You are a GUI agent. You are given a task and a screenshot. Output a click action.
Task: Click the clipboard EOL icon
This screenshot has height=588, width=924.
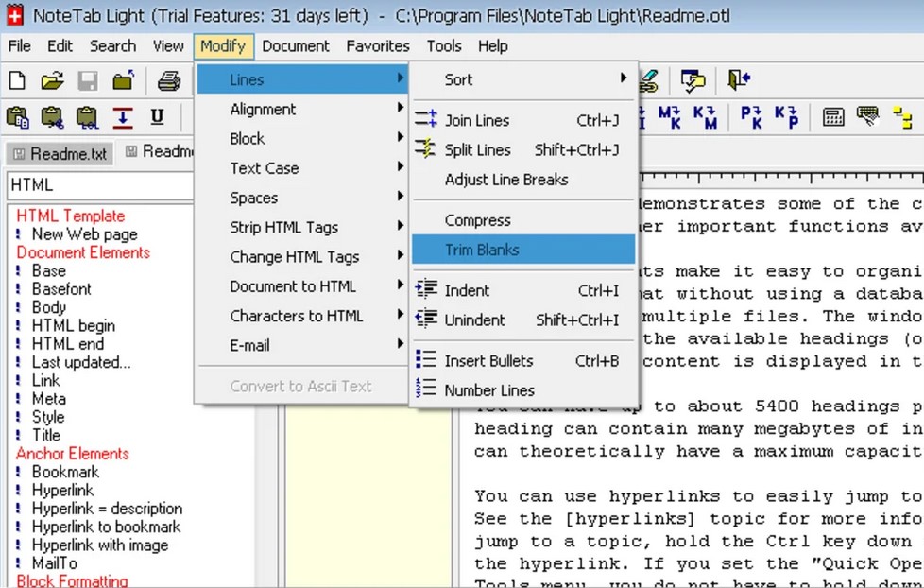point(87,117)
